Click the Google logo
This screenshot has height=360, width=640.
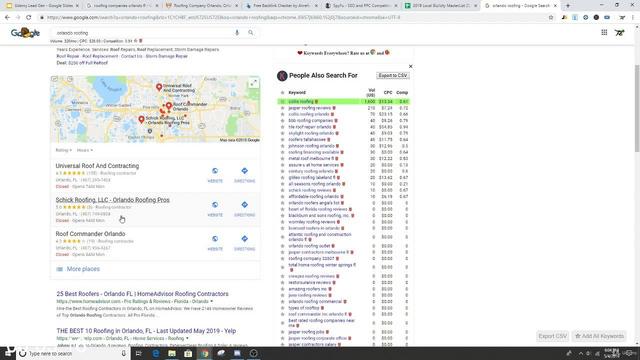pyautogui.click(x=25, y=33)
